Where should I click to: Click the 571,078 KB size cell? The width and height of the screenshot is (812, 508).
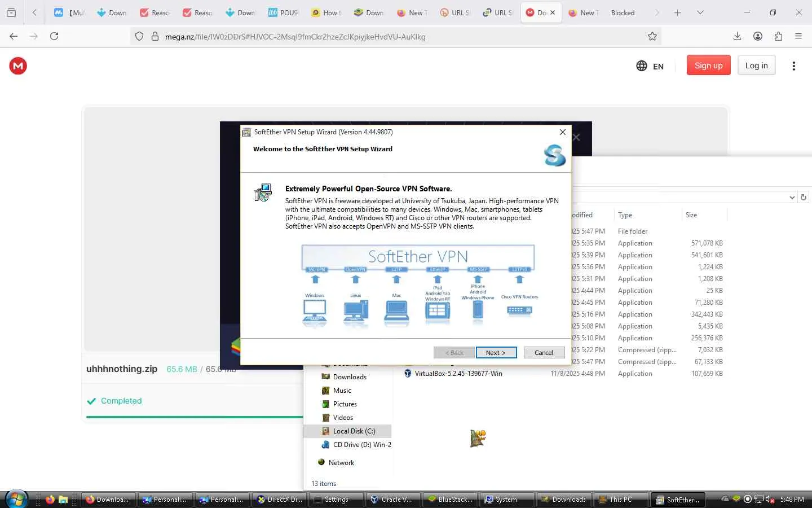pos(707,243)
